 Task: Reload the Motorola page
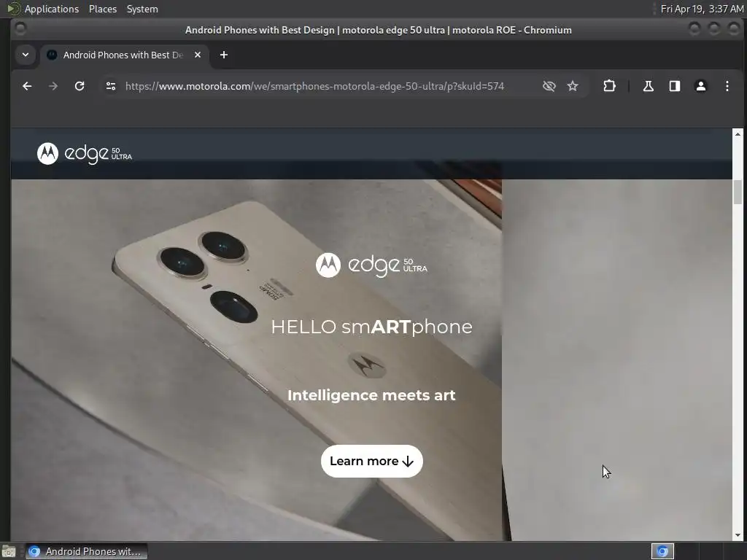[x=80, y=86]
